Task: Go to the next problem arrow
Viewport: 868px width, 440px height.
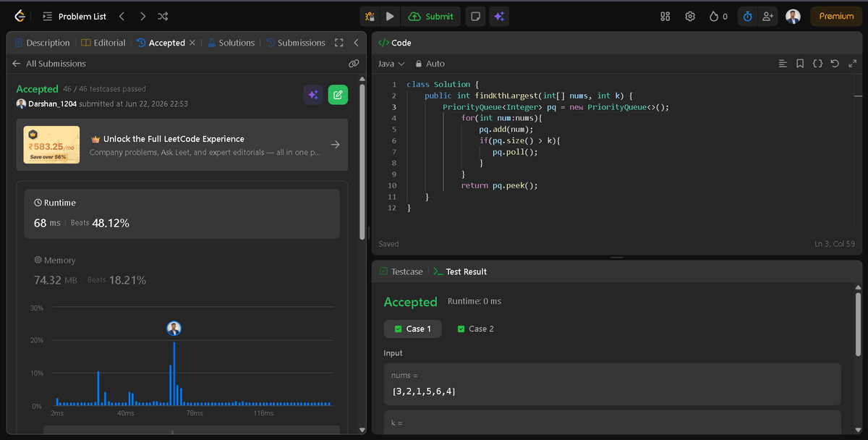Action: (x=142, y=16)
